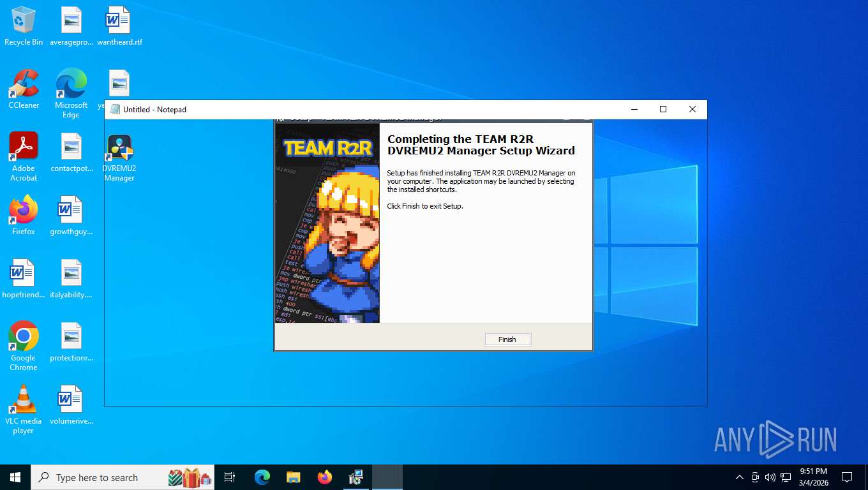Screen dimensions: 868x490
Task: Open the Google Chrome desktop shortcut
Action: coord(24,346)
